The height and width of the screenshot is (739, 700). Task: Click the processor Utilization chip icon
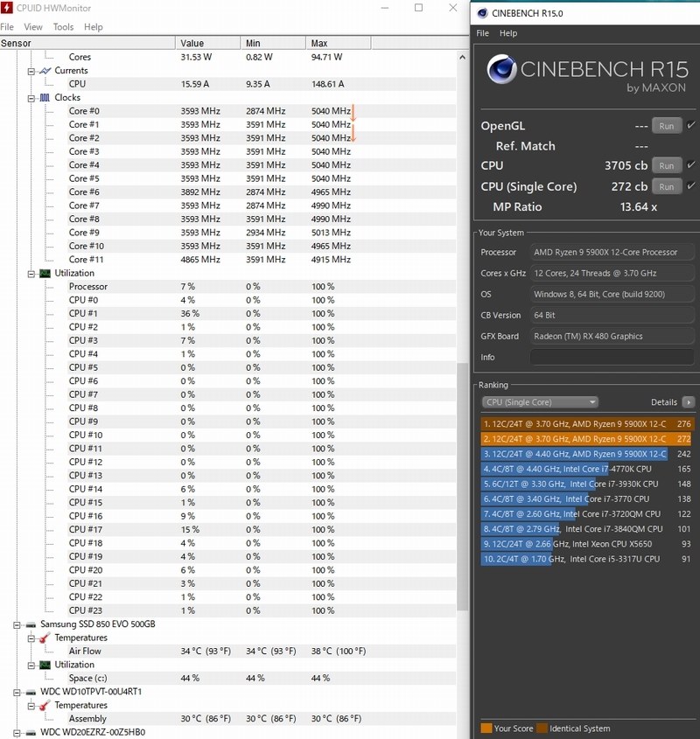point(45,274)
